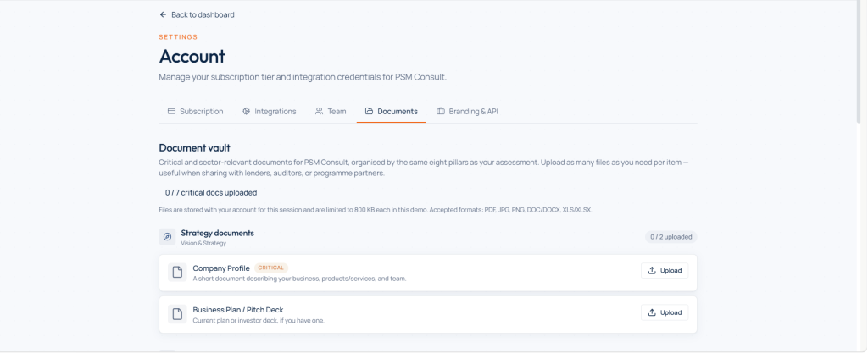Click the 0 / 2 uploaded counter badge
868x353 pixels.
(x=671, y=237)
